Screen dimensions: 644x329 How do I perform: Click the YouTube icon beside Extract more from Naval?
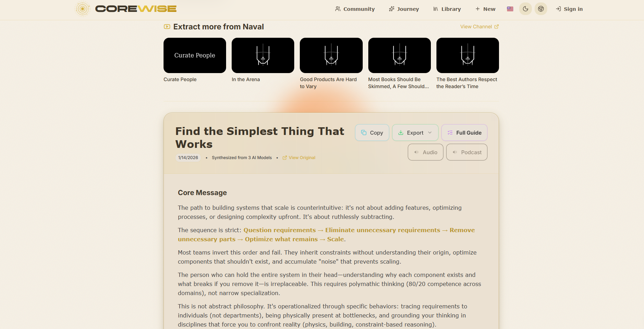click(167, 27)
